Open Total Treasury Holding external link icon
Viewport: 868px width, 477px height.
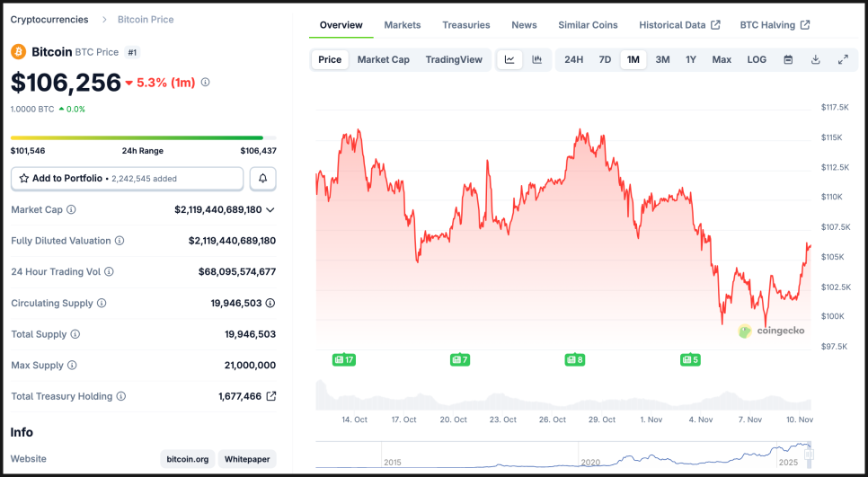271,396
